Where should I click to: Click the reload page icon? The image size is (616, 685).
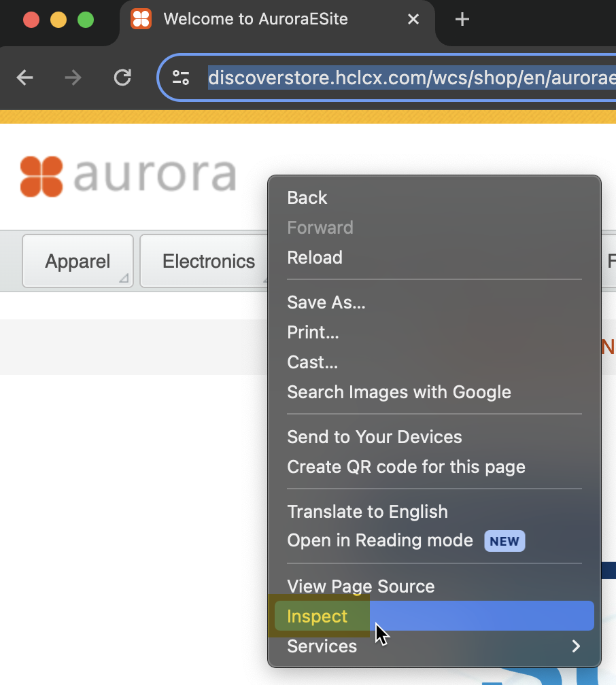click(x=122, y=78)
